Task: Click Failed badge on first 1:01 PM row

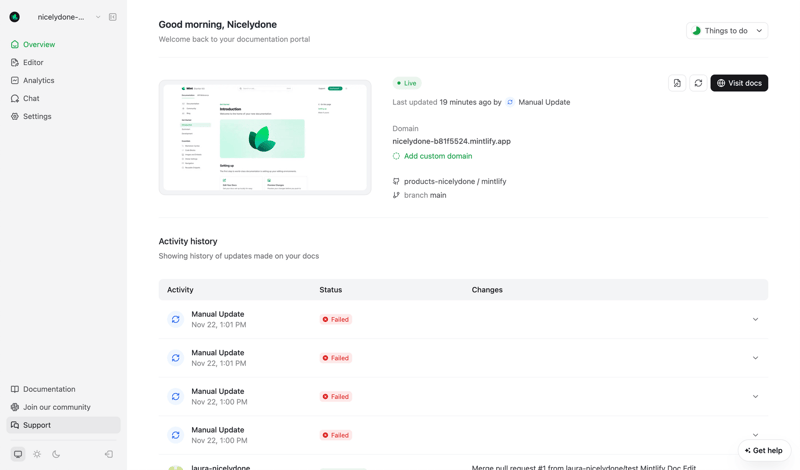Action: tap(335, 319)
